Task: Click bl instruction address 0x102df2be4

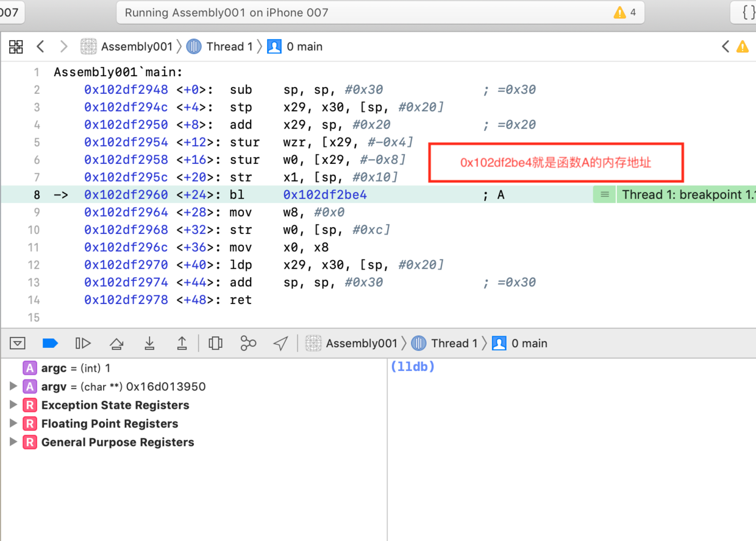Action: (325, 195)
